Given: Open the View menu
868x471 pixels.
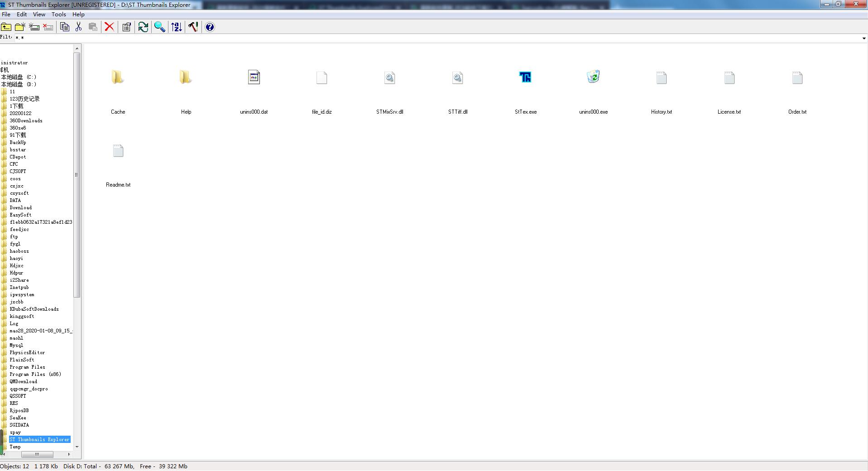Looking at the screenshot, I should [39, 14].
